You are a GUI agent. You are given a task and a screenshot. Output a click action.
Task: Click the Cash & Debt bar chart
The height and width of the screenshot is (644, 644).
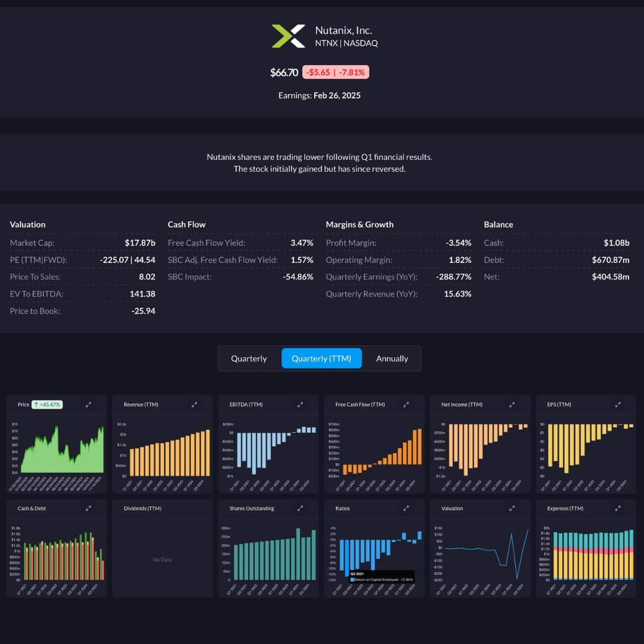(64, 556)
